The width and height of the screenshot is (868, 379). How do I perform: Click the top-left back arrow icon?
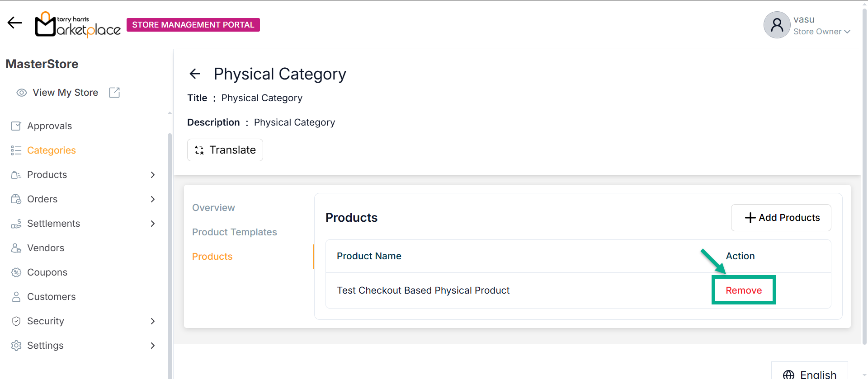(x=14, y=23)
